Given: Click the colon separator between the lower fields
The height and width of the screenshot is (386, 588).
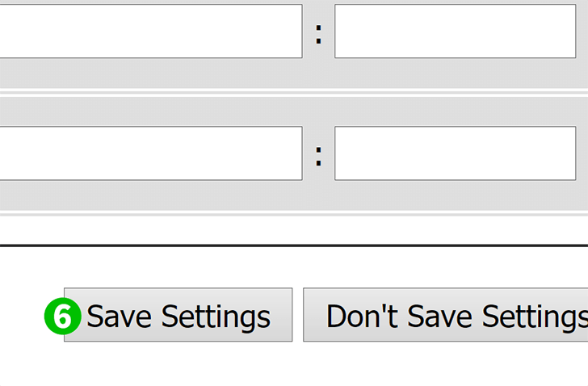Looking at the screenshot, I should coord(318,157).
